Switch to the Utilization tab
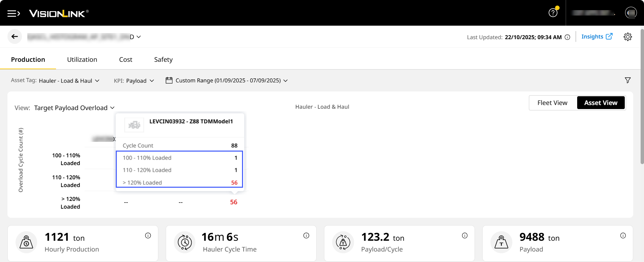 82,60
